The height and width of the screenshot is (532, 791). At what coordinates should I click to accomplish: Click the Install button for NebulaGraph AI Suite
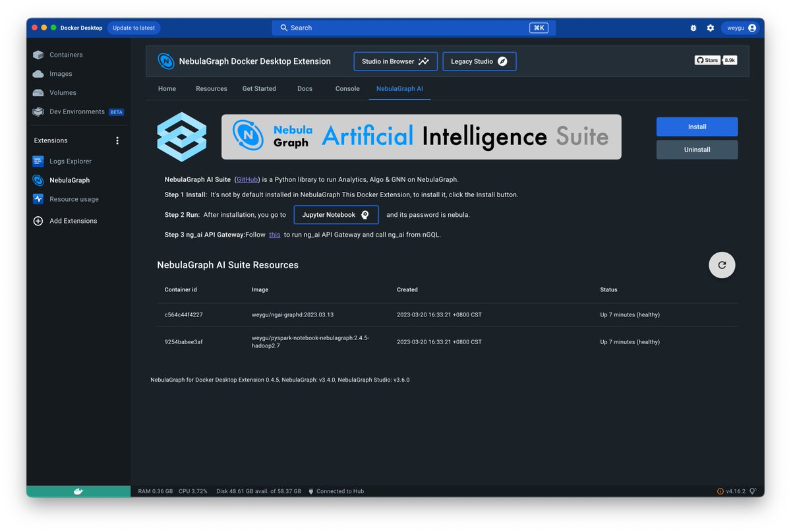tap(697, 127)
